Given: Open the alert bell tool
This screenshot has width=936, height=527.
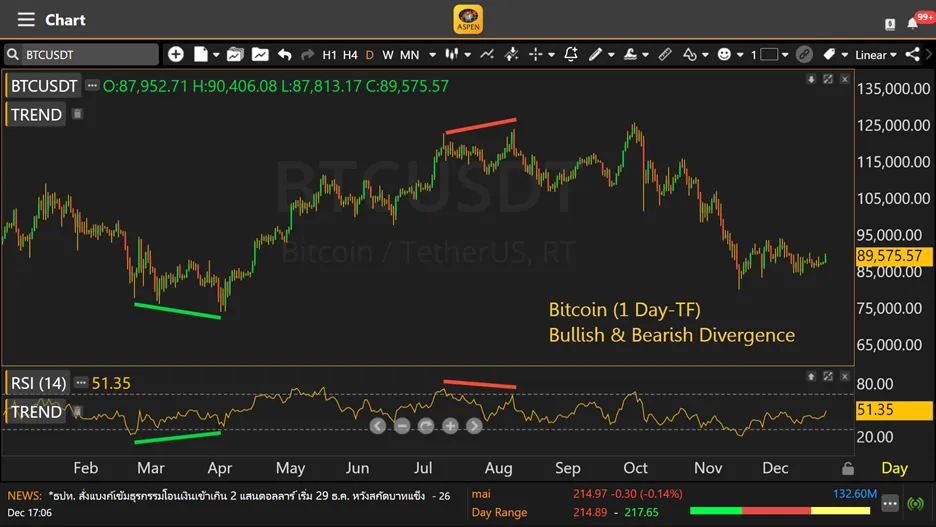Looking at the screenshot, I should [x=571, y=54].
